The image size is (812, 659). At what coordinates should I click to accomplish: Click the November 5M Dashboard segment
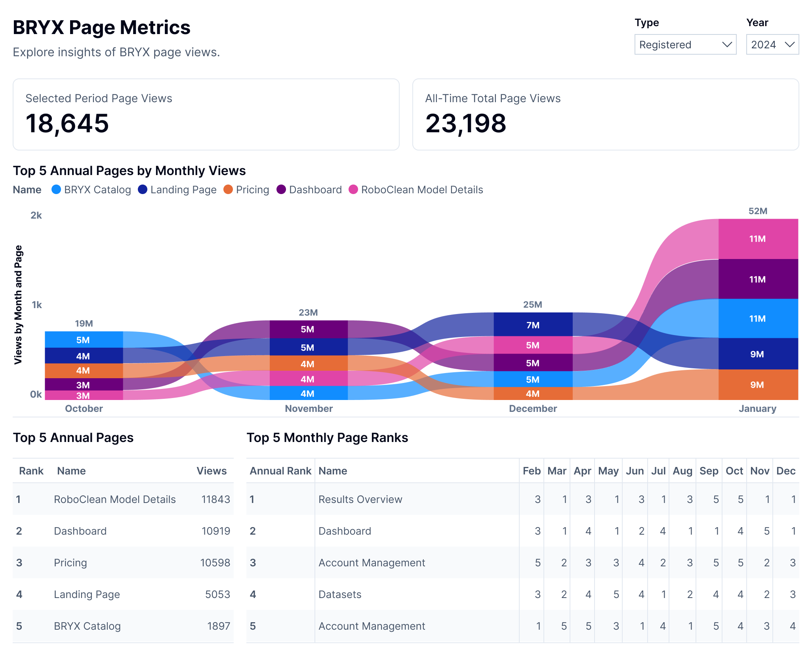tap(309, 329)
